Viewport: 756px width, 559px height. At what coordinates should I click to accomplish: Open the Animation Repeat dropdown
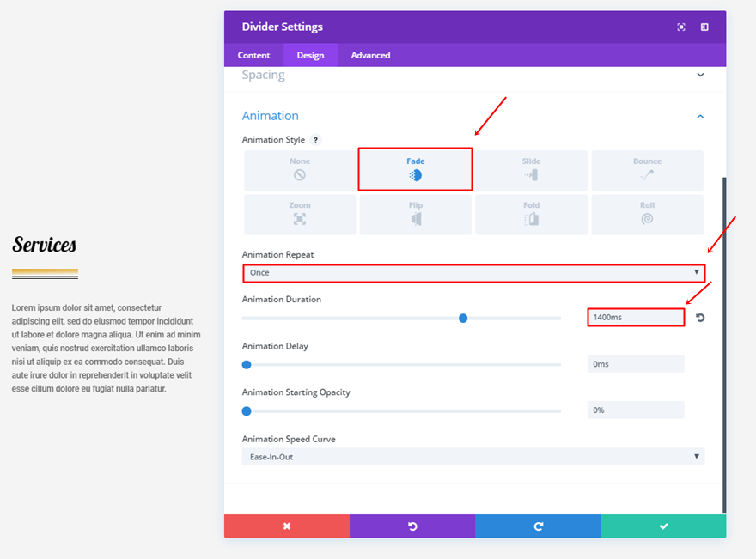coord(473,273)
